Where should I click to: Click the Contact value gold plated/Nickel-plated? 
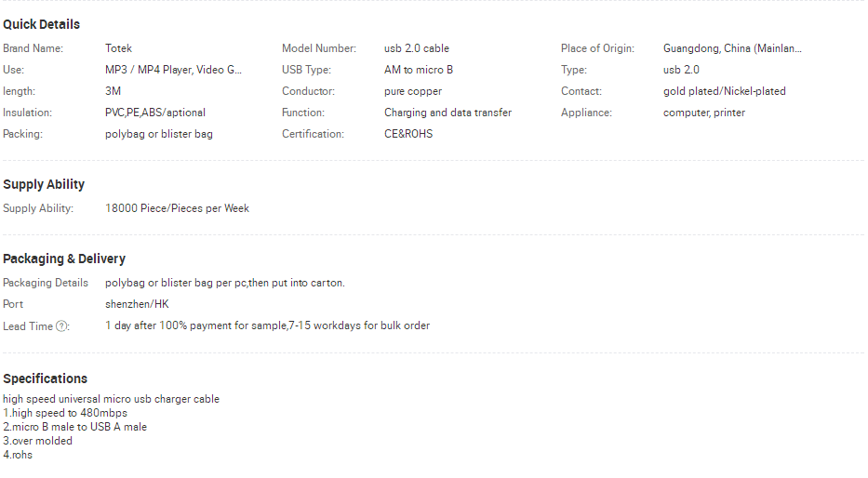click(725, 91)
